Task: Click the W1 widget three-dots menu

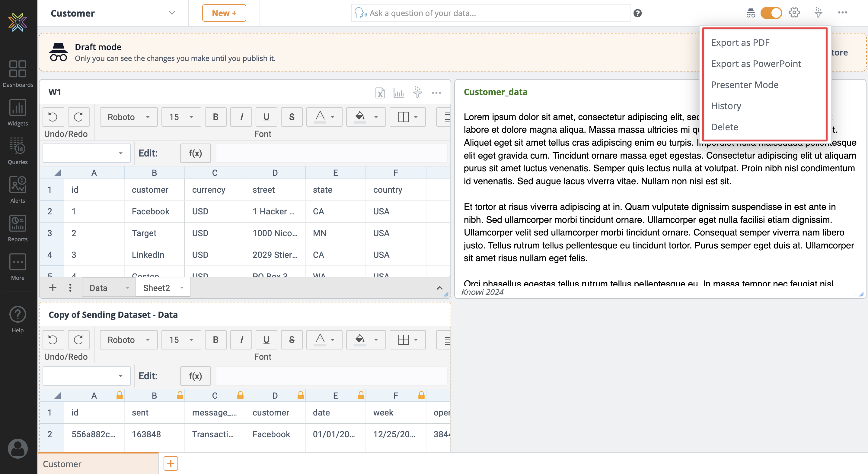Action: point(436,93)
